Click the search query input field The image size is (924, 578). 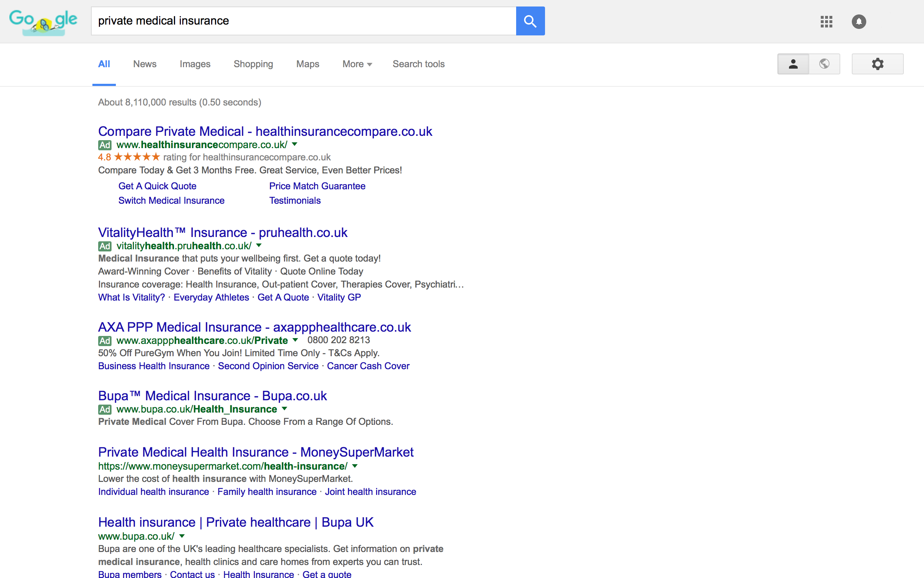tap(304, 21)
